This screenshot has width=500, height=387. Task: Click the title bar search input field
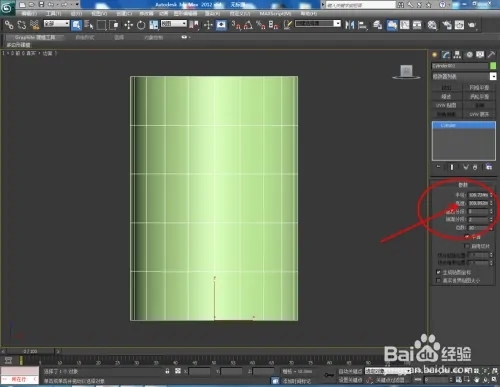360,5
